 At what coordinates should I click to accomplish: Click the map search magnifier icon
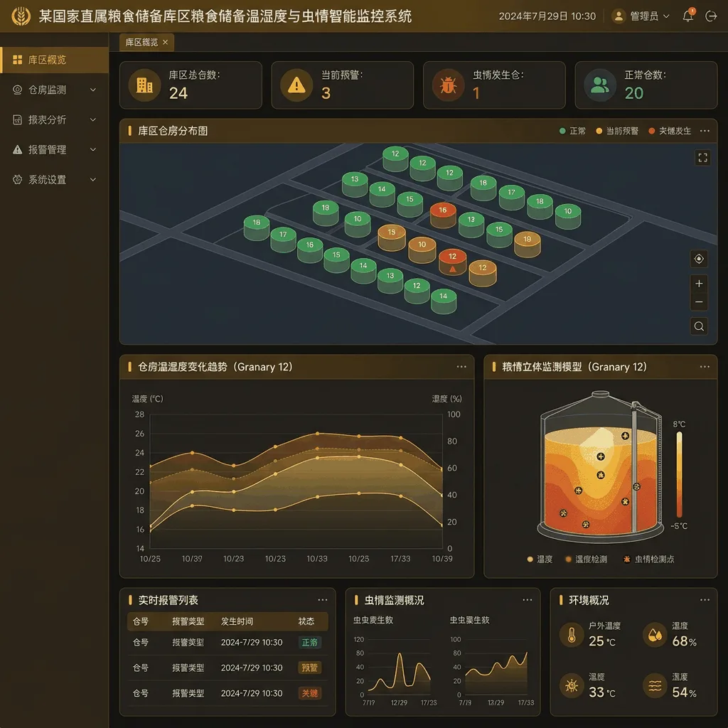pyautogui.click(x=699, y=326)
